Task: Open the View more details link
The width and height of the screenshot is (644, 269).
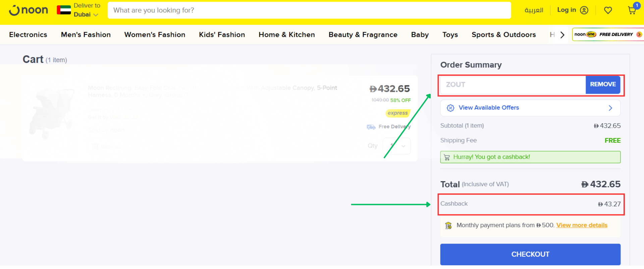Action: [582, 225]
